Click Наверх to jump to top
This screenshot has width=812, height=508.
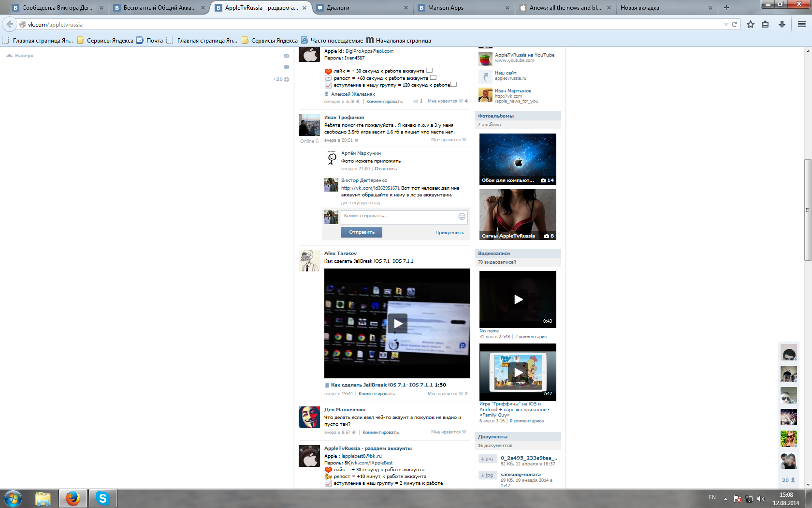[20, 56]
